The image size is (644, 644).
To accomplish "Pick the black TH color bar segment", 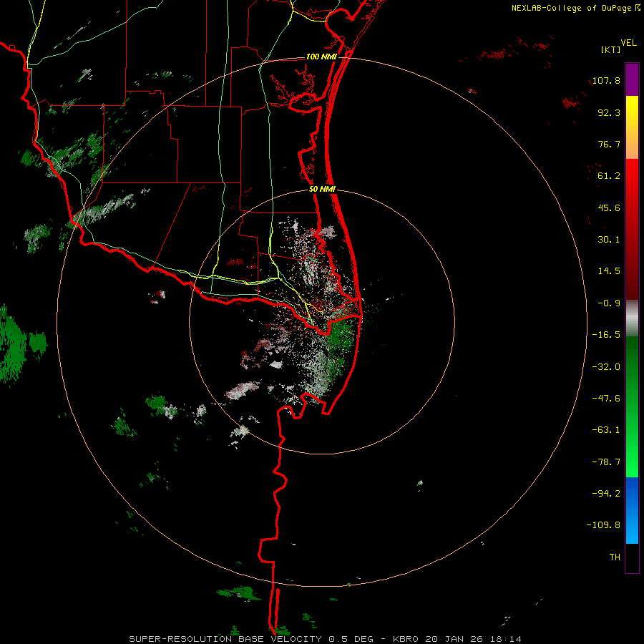I will (x=632, y=558).
